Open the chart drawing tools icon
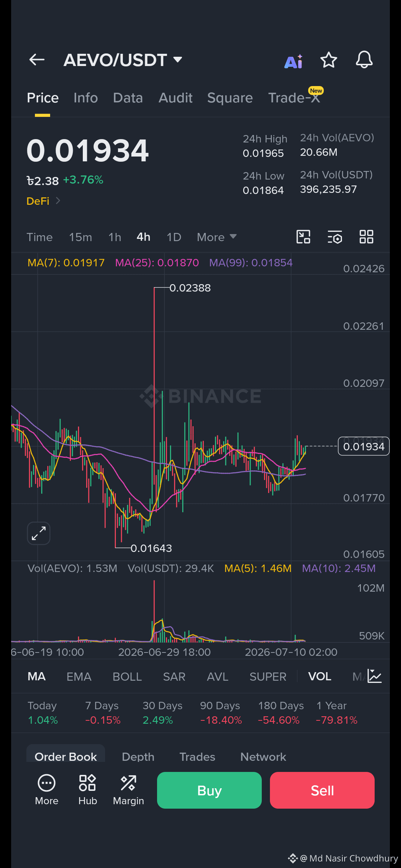Image resolution: width=401 pixels, height=868 pixels. [303, 237]
